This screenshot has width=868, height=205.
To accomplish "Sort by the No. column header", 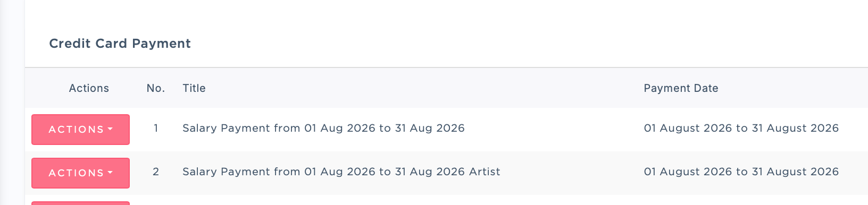I will (156, 88).
